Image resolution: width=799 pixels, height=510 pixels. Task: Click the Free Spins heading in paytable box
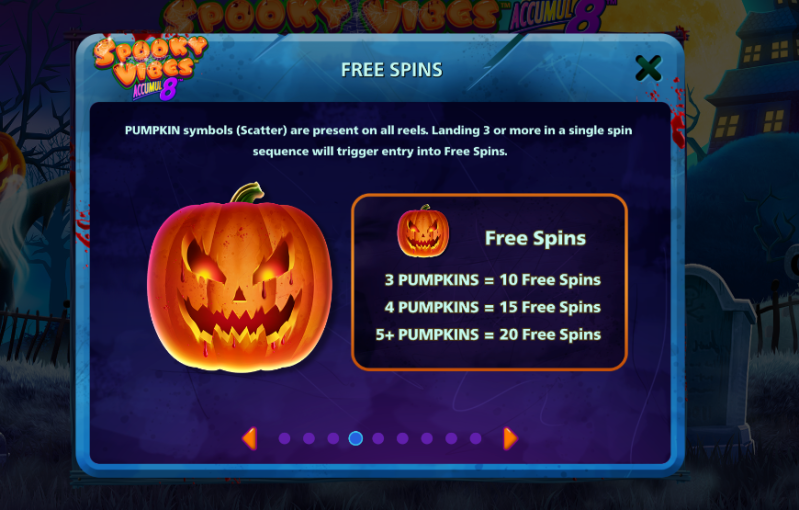click(x=535, y=238)
